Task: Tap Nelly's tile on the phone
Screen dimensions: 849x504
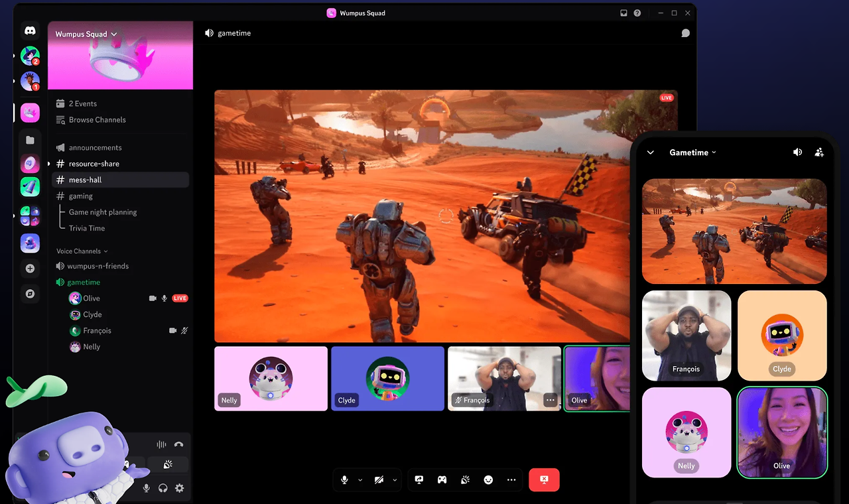Action: click(686, 432)
